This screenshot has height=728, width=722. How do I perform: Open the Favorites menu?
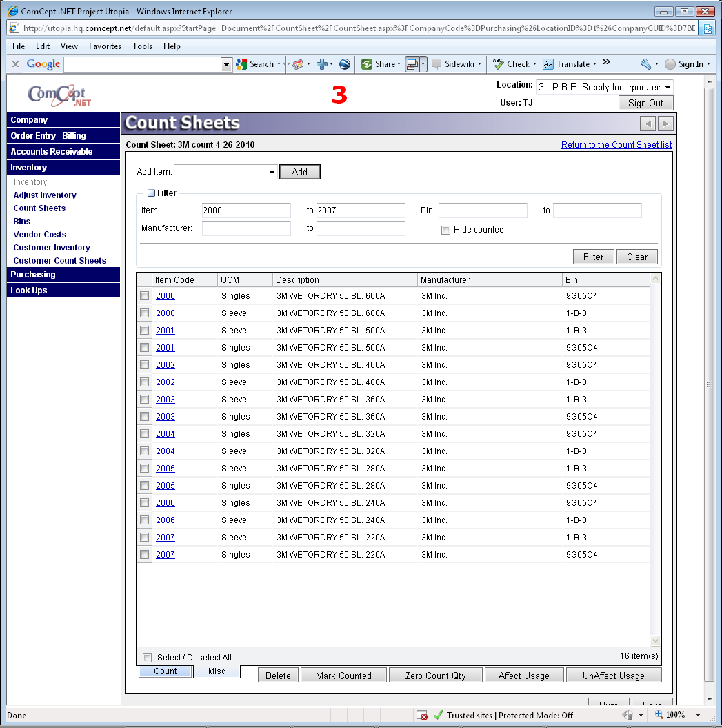[105, 46]
